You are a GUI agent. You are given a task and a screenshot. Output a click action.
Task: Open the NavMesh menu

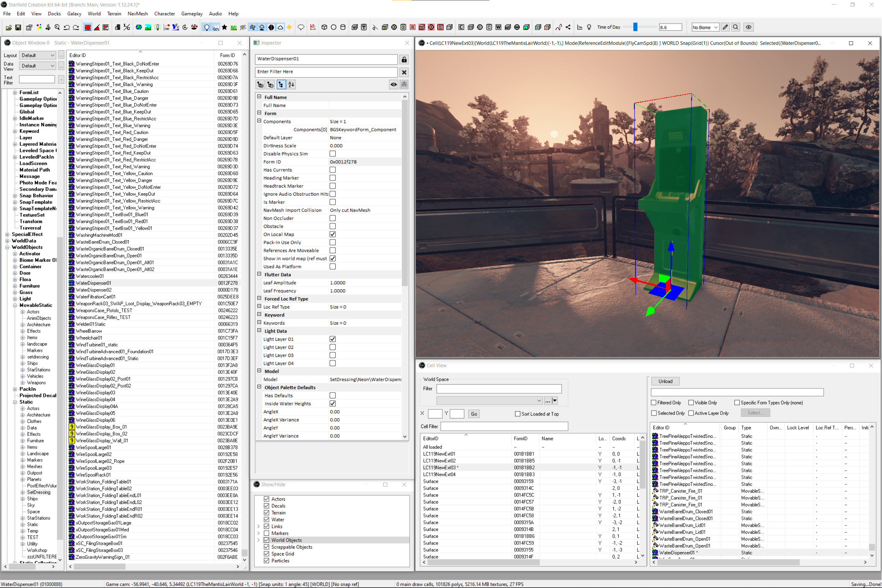[x=137, y=14]
